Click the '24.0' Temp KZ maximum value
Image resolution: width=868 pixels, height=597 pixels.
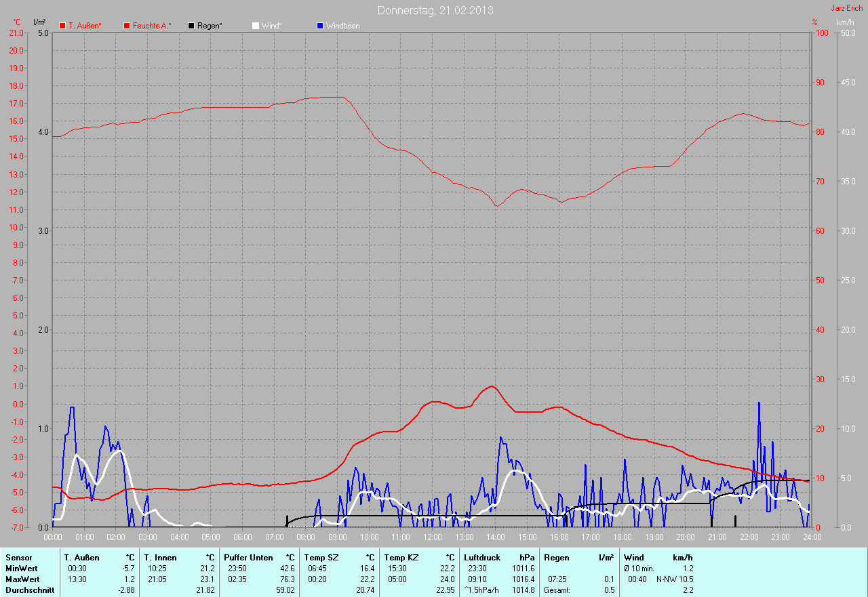click(x=448, y=579)
